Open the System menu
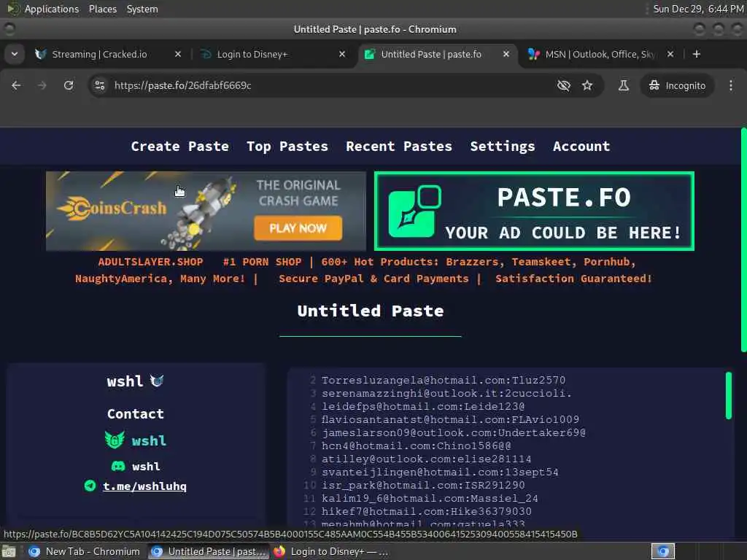This screenshot has height=560, width=747. coord(142,9)
